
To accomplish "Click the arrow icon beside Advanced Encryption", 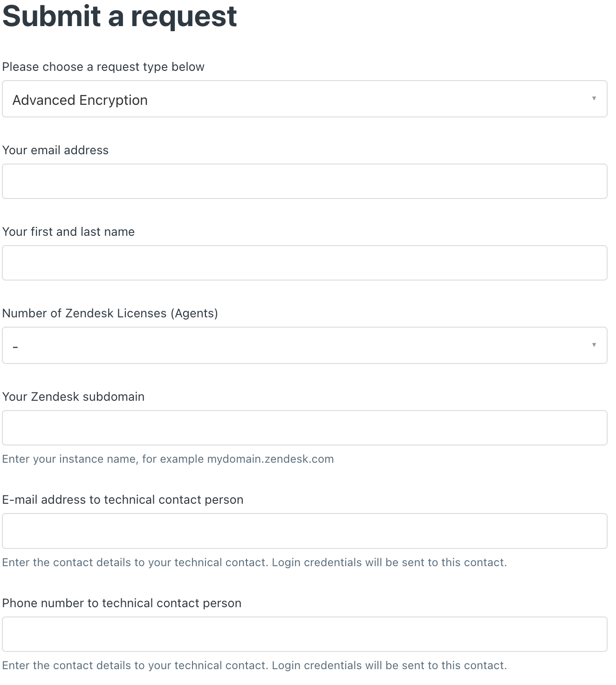I will (x=594, y=98).
